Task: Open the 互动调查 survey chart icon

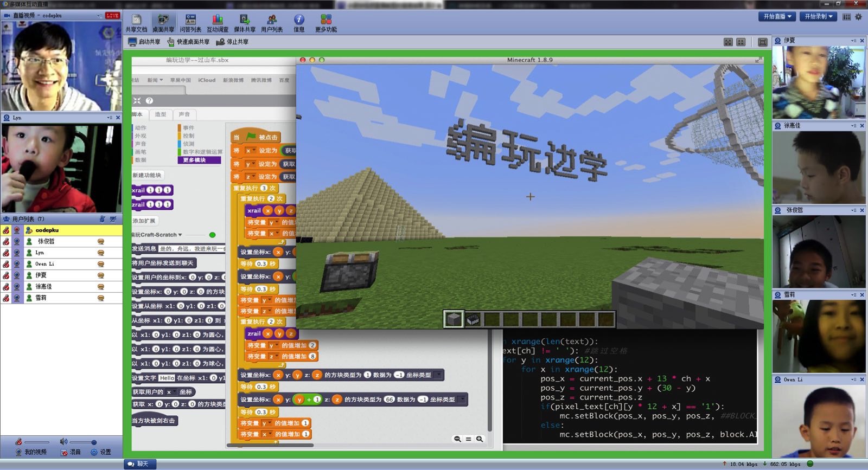Action: click(217, 23)
